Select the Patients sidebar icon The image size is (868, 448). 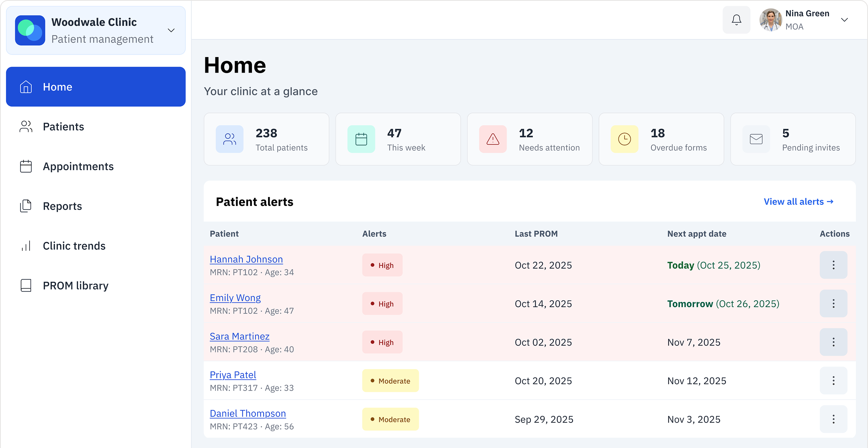click(x=26, y=126)
